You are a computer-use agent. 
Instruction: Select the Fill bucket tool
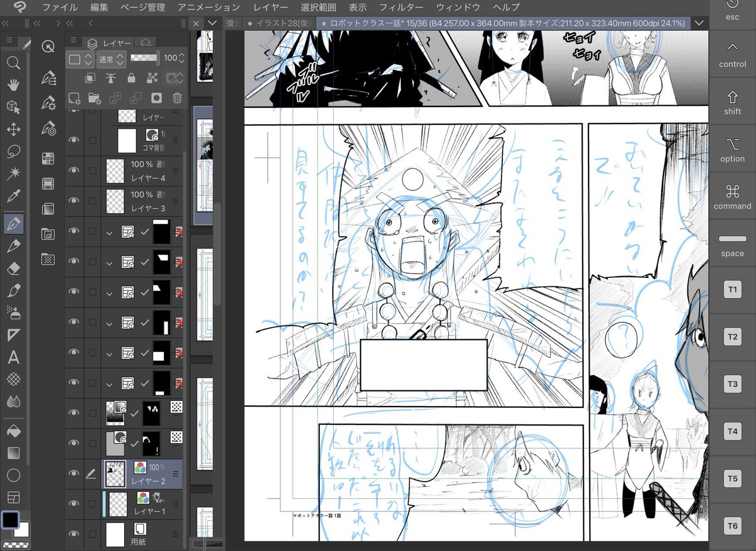click(x=13, y=431)
